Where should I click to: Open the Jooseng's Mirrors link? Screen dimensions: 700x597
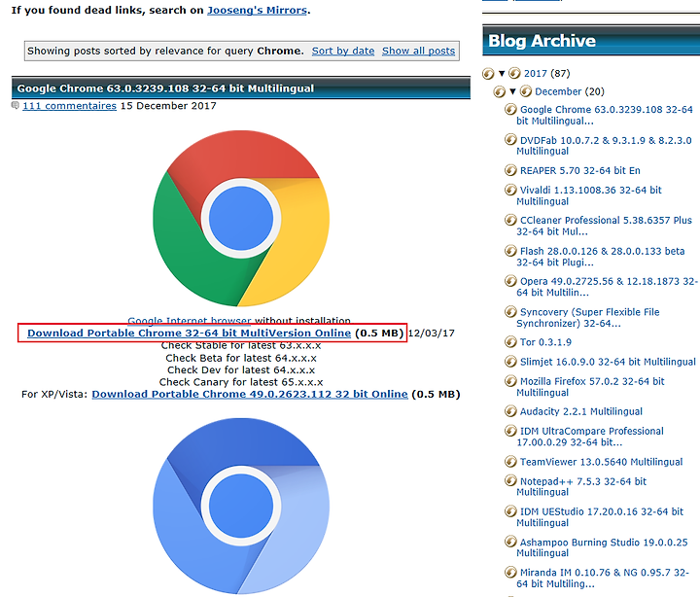[257, 11]
